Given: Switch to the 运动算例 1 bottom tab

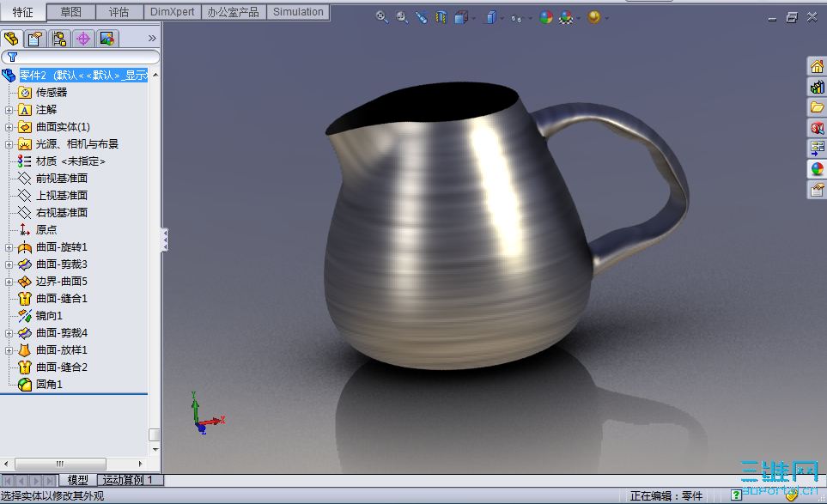Looking at the screenshot, I should click(130, 480).
